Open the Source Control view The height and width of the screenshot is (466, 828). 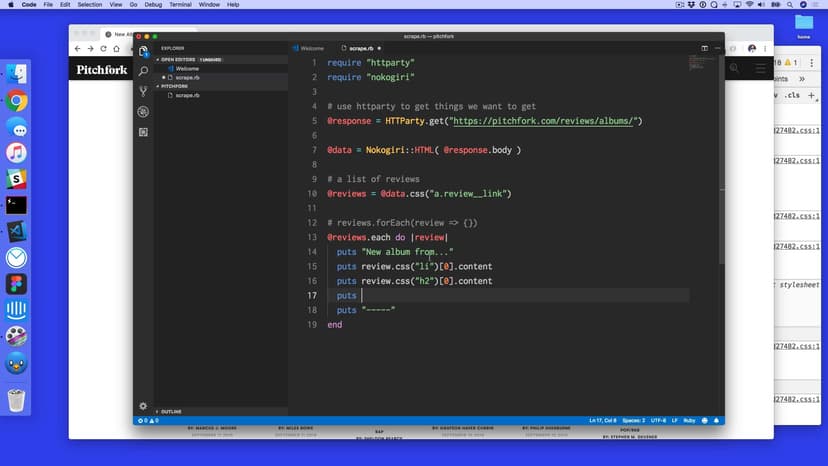[143, 92]
